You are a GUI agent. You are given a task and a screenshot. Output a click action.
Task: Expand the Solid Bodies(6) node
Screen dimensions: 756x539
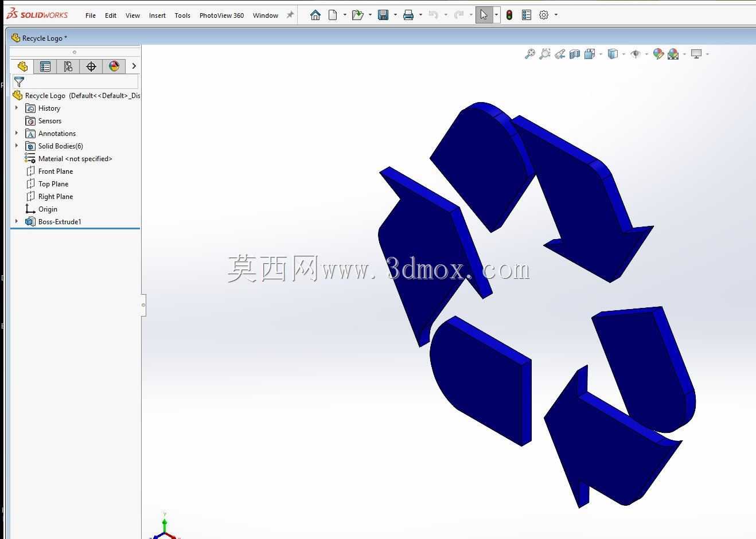click(x=17, y=146)
